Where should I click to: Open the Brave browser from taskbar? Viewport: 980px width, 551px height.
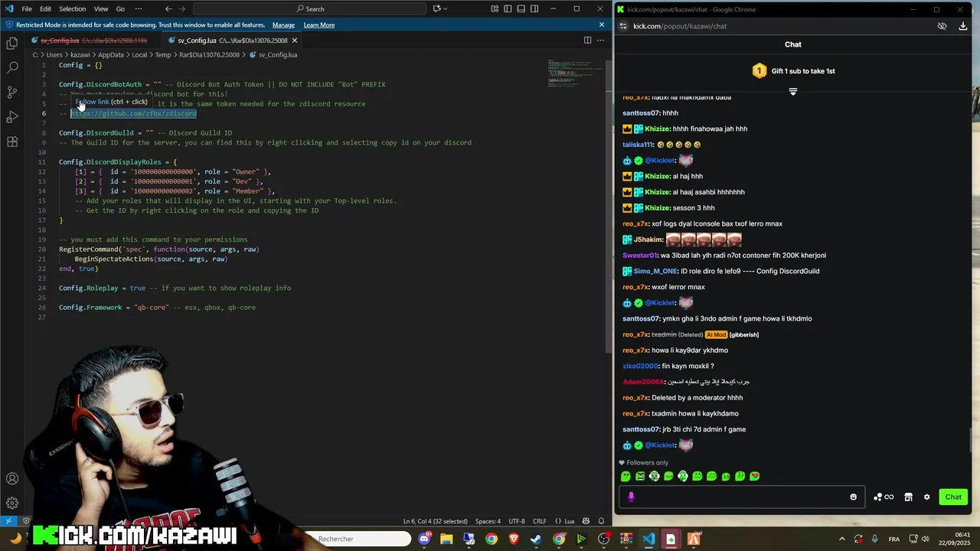coord(514,539)
